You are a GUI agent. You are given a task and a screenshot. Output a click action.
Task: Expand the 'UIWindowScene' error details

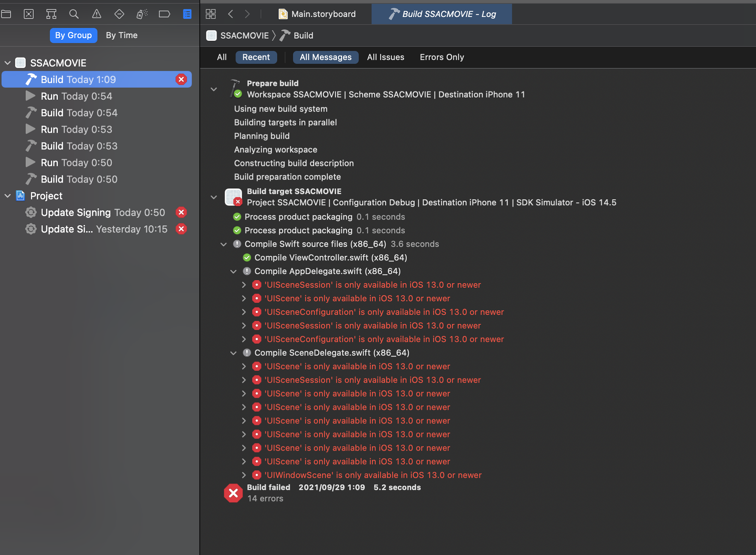coord(244,475)
